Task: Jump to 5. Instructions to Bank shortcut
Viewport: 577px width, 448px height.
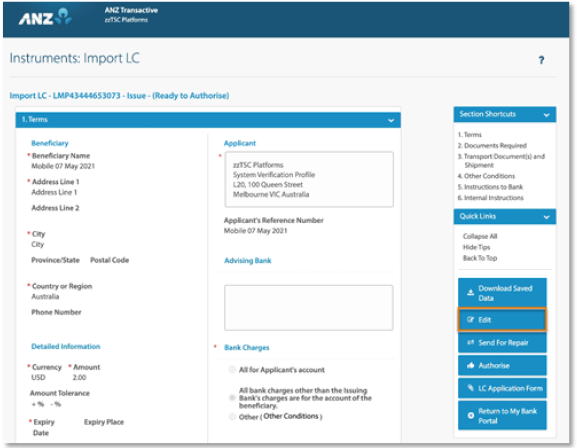Action: tap(490, 187)
